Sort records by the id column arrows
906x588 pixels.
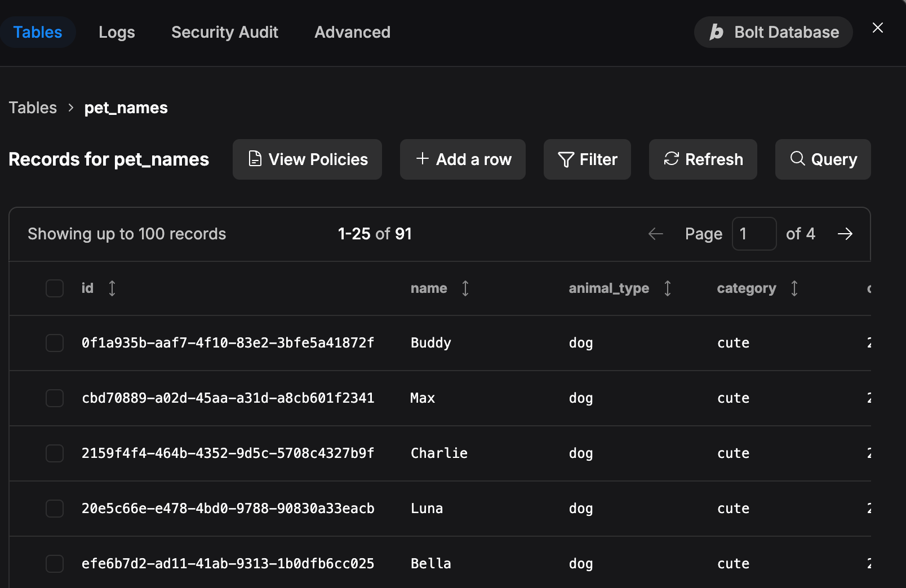(112, 288)
